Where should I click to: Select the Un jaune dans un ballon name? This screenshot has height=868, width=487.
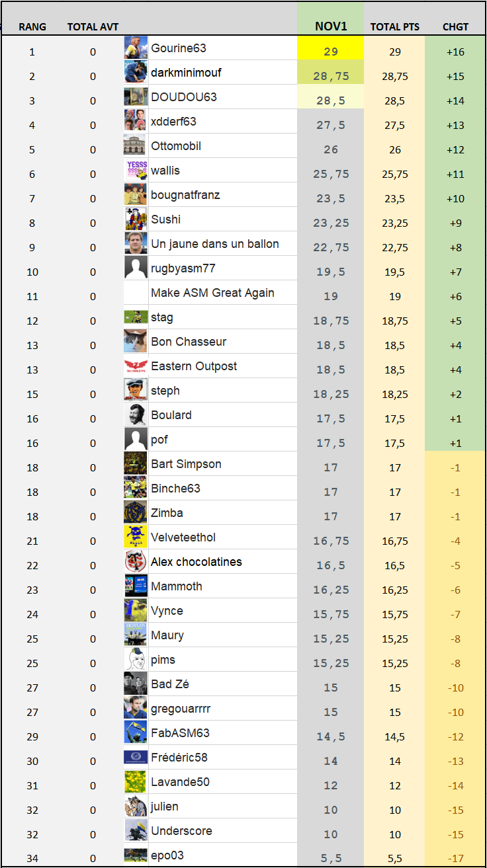(214, 244)
